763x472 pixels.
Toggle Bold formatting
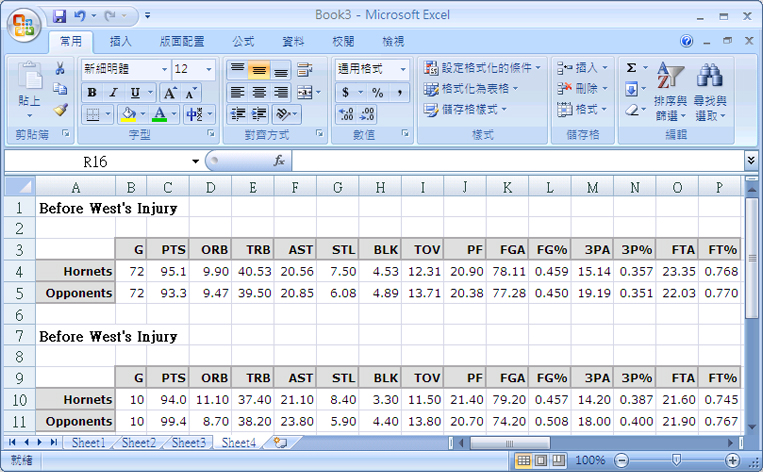(91, 92)
